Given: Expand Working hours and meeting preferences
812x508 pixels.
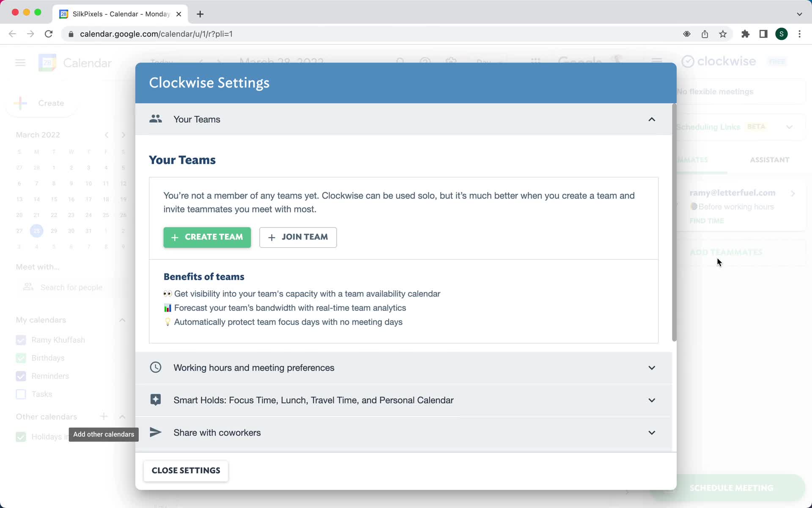Looking at the screenshot, I should (x=403, y=367).
